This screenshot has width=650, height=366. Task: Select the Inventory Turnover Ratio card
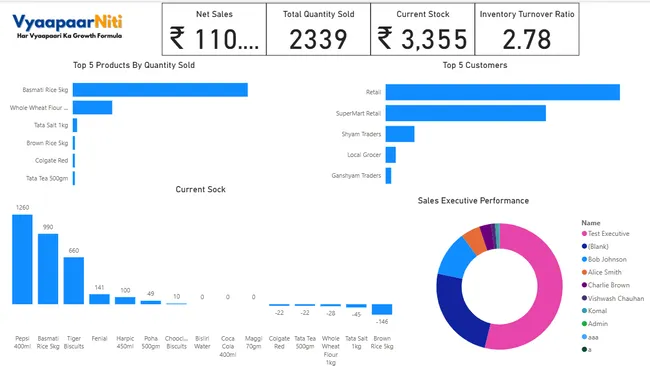coord(527,29)
